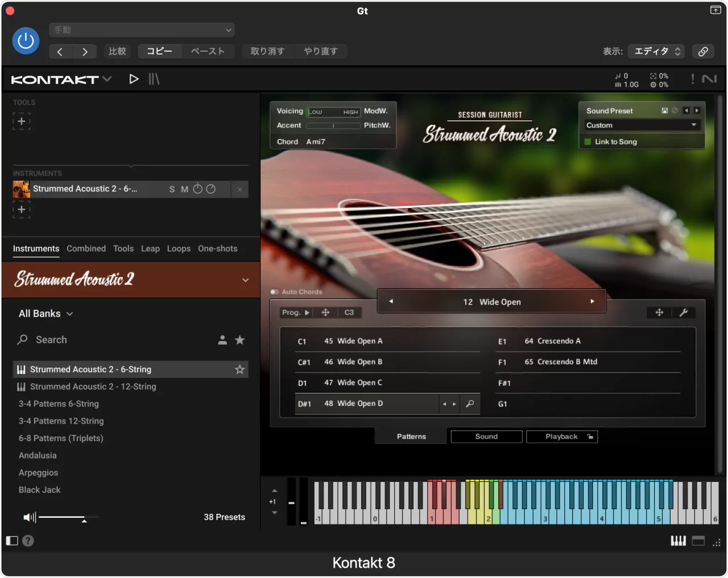Open the Kontakt library browser icon
728x578 pixels.
tap(154, 79)
